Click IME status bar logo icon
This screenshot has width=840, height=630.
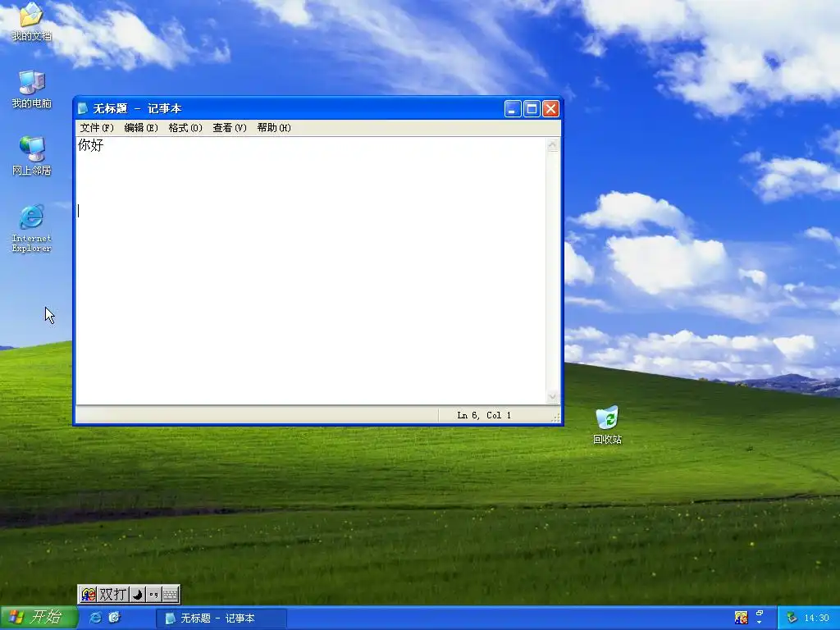(x=89, y=594)
